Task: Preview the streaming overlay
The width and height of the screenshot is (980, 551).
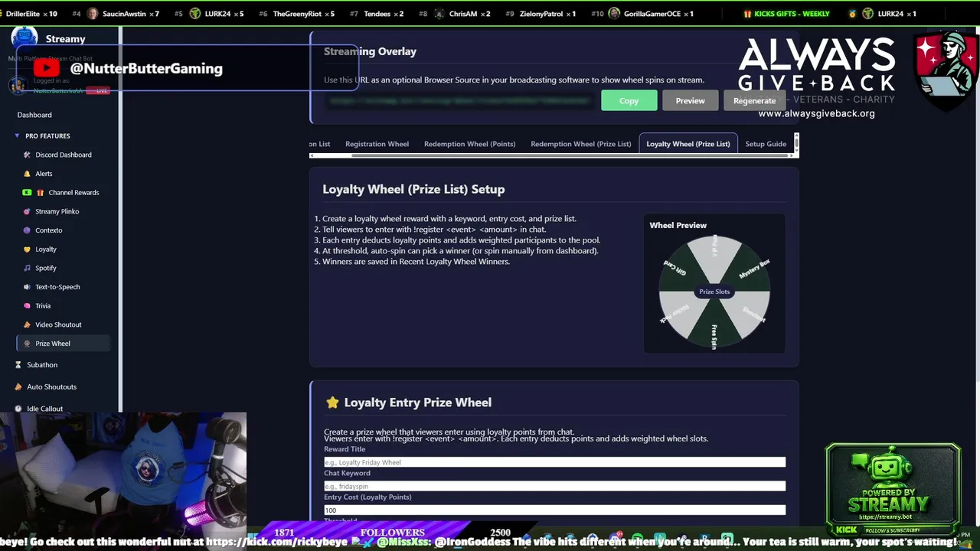Action: pyautogui.click(x=690, y=100)
